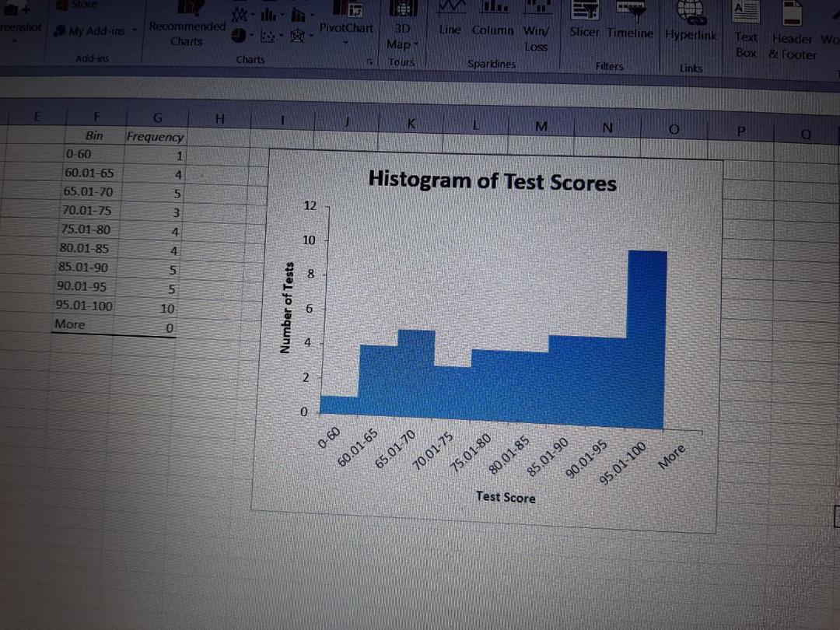
Task: Expand the 3D Map dropdown arrow
Action: click(x=415, y=44)
